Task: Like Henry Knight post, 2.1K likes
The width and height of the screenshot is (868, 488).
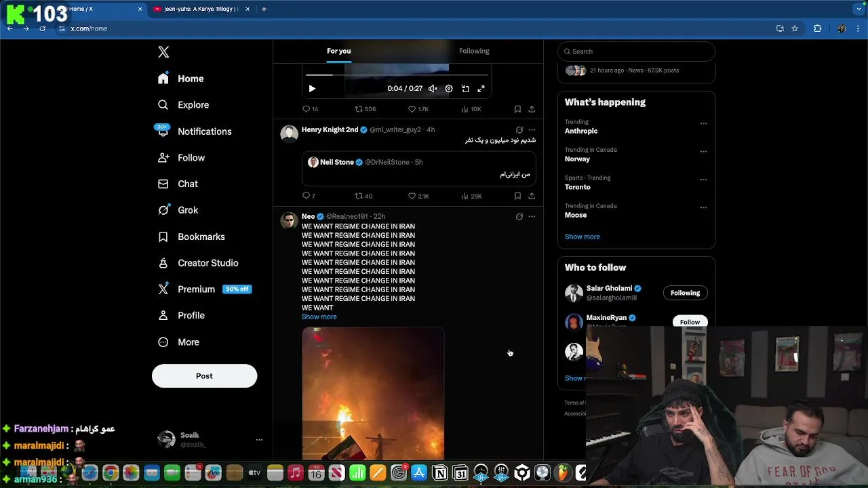Action: click(x=418, y=196)
